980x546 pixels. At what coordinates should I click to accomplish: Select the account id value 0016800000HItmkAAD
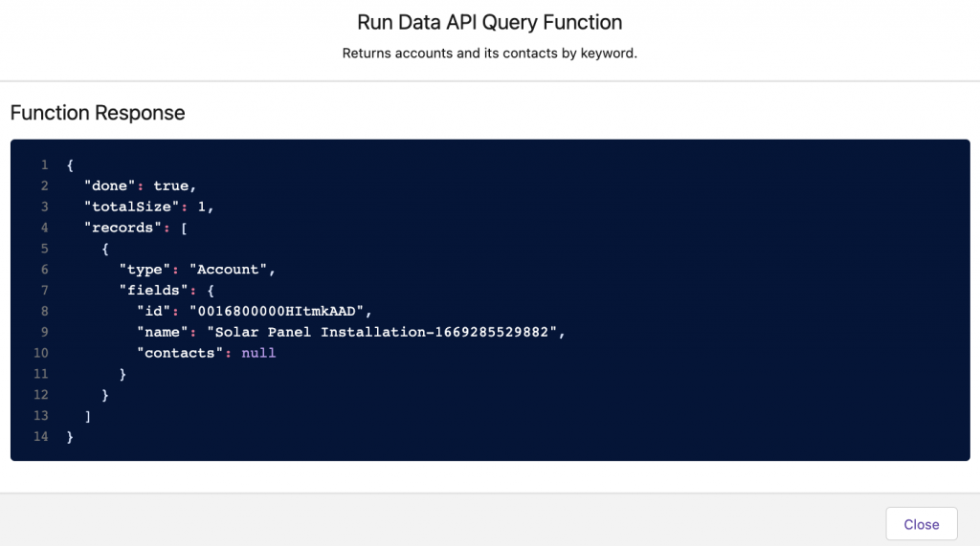(x=278, y=312)
